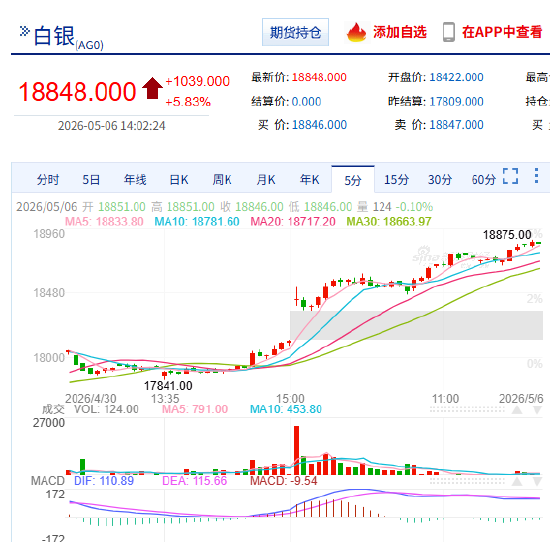Switch to the 60分 chart tab

[484, 180]
